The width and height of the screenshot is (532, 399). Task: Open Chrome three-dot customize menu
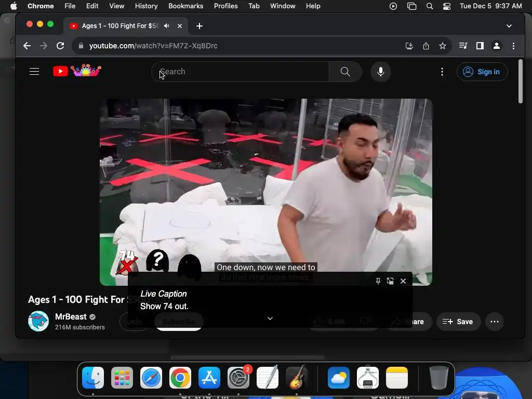pos(513,46)
